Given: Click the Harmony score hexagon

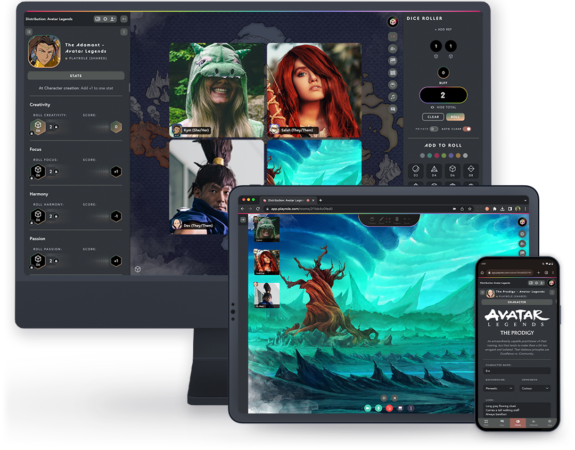Looking at the screenshot, I should (116, 216).
